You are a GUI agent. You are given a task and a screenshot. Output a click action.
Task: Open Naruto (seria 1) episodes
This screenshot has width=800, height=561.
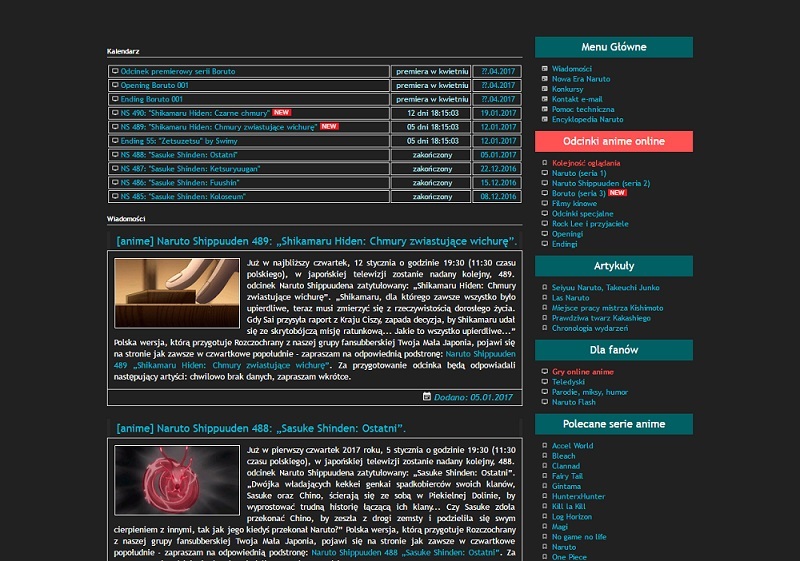point(579,173)
